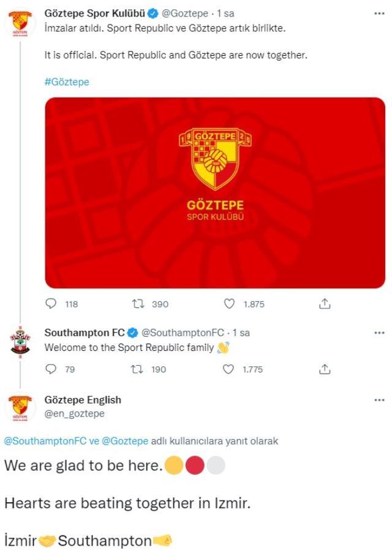Unlike nothing; toggle the heart showing 1.875 likes

pos(228,303)
